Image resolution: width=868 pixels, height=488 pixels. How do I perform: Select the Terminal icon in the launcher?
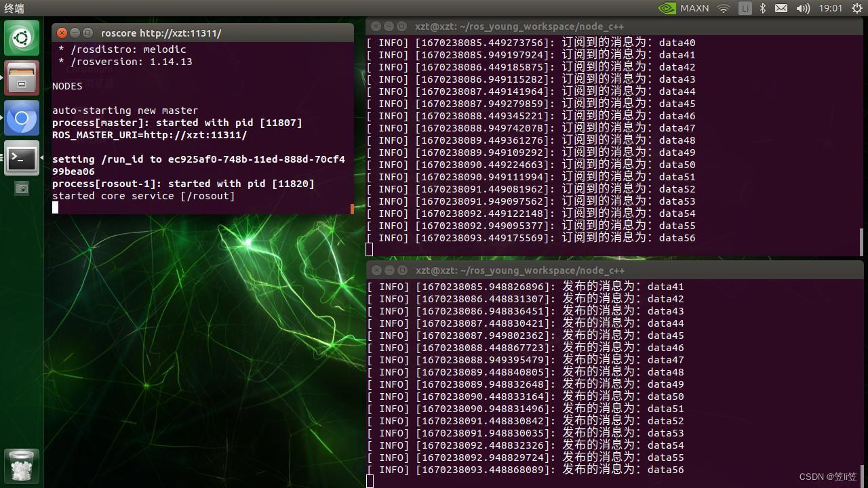(22, 158)
